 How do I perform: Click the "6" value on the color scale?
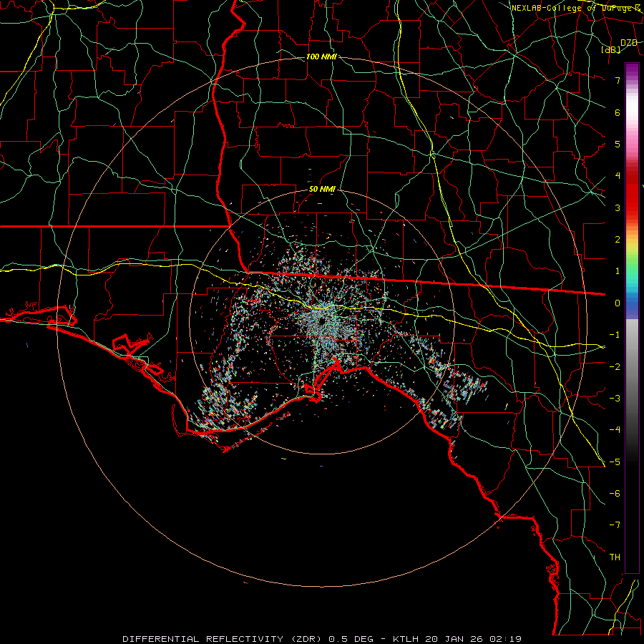pyautogui.click(x=618, y=112)
